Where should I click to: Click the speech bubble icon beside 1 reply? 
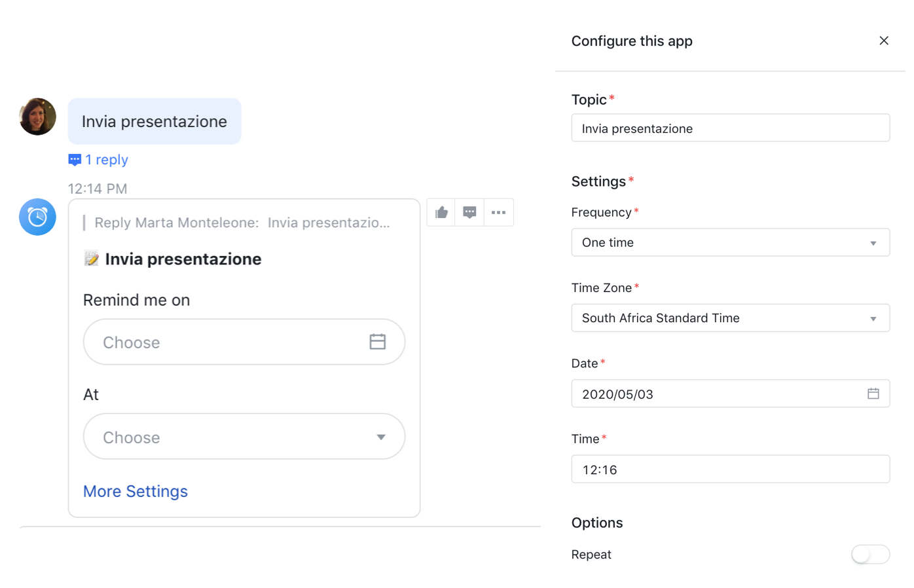(75, 160)
